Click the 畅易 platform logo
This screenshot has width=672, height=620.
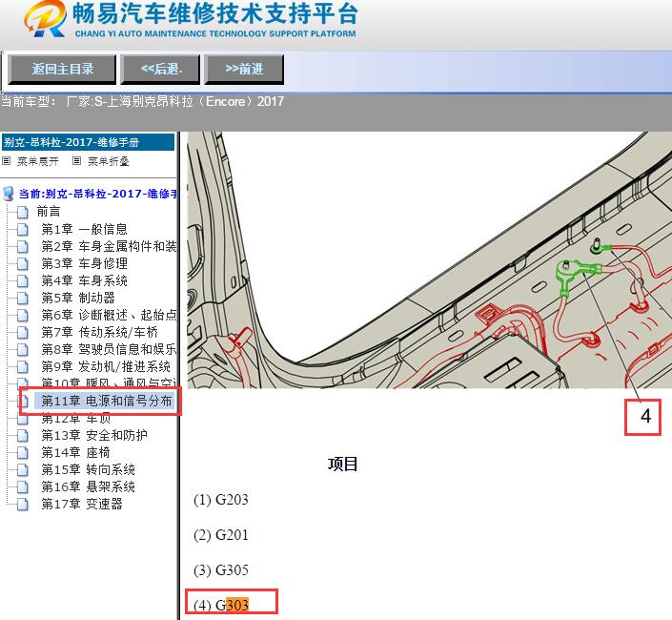[x=191, y=19]
